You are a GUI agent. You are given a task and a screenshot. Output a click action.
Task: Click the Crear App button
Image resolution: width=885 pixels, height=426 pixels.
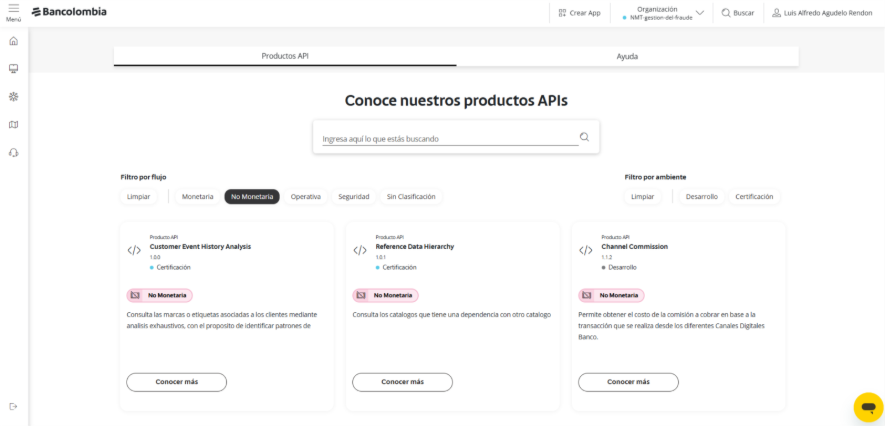pyautogui.click(x=579, y=13)
